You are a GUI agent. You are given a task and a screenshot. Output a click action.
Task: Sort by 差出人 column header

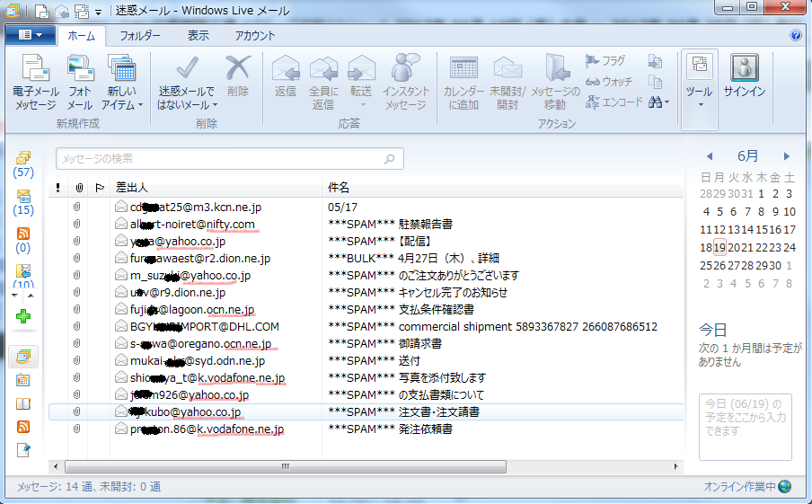click(216, 188)
